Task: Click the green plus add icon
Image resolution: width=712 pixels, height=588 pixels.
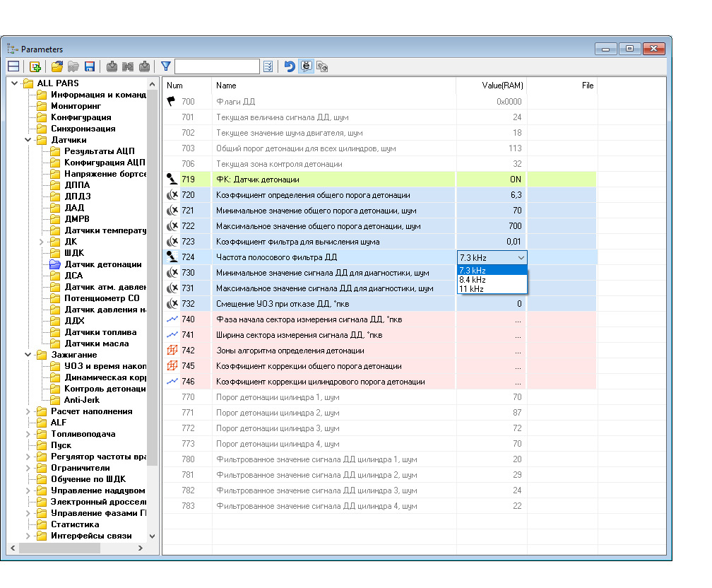Action: click(35, 66)
